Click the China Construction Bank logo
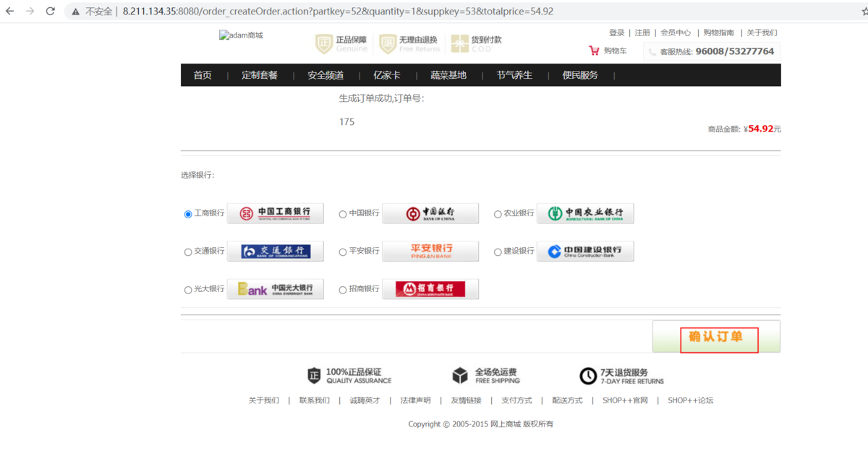The height and width of the screenshot is (459, 868). coord(585,251)
